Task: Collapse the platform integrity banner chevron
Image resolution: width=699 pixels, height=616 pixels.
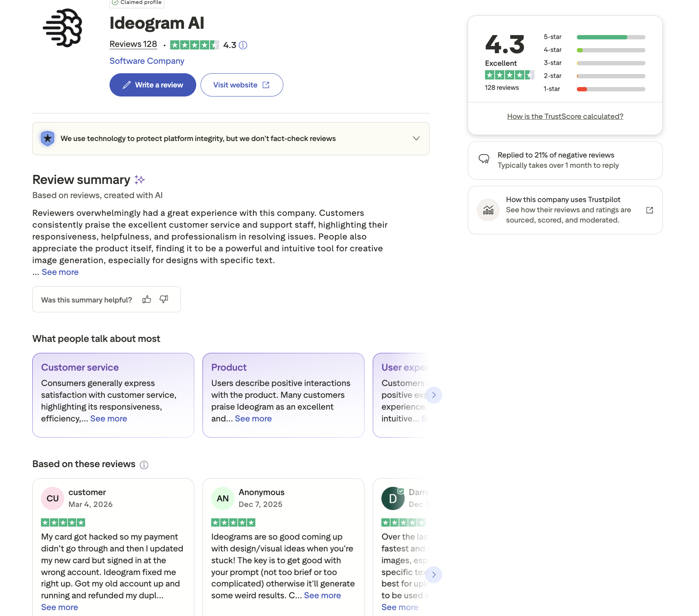Action: (x=415, y=138)
